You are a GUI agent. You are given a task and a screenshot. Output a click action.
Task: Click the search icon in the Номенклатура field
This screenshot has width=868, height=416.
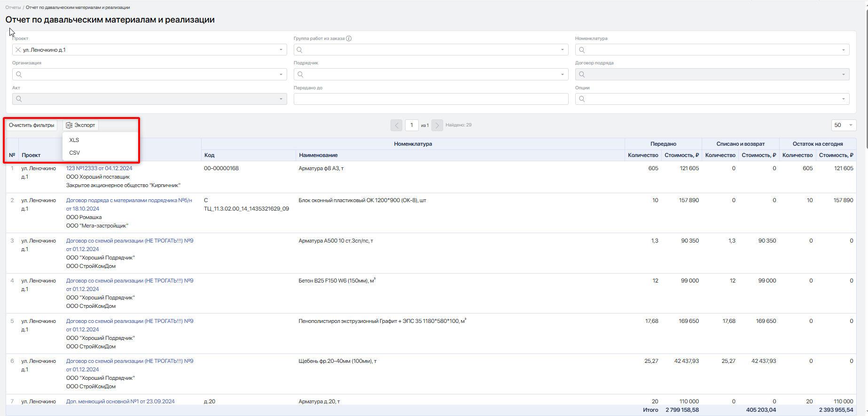pyautogui.click(x=582, y=50)
